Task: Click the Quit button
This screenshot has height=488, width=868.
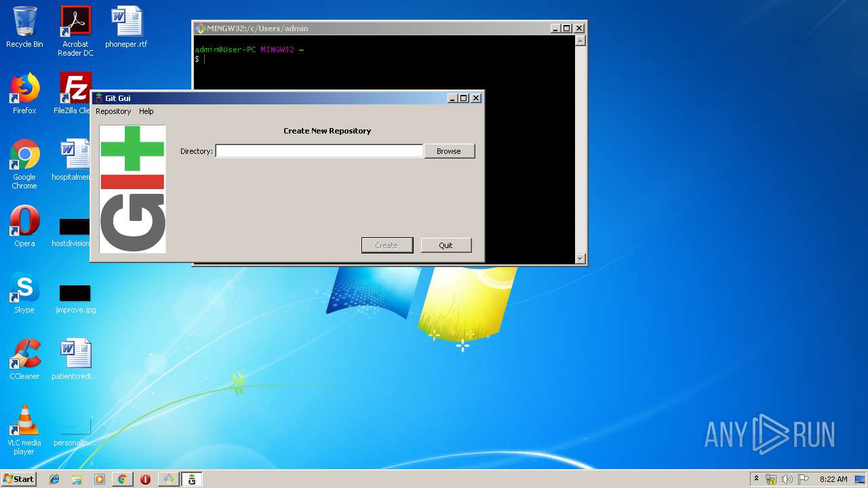Action: point(446,245)
